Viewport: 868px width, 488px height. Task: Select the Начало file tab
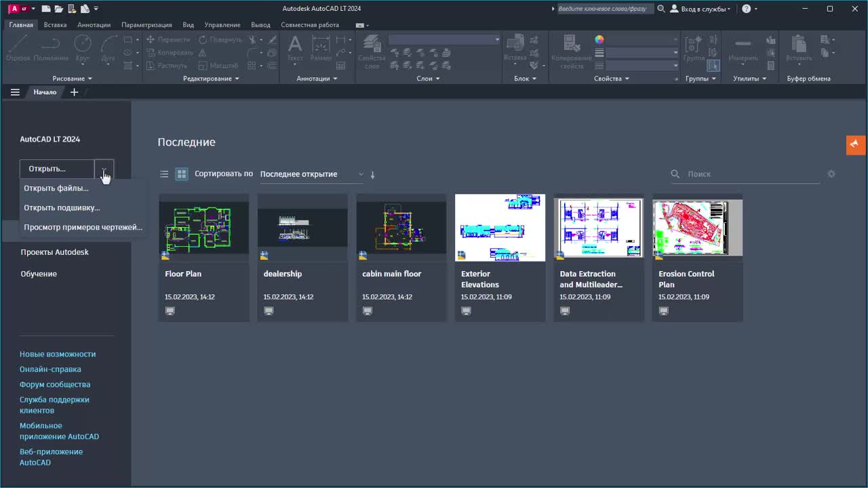coord(45,92)
